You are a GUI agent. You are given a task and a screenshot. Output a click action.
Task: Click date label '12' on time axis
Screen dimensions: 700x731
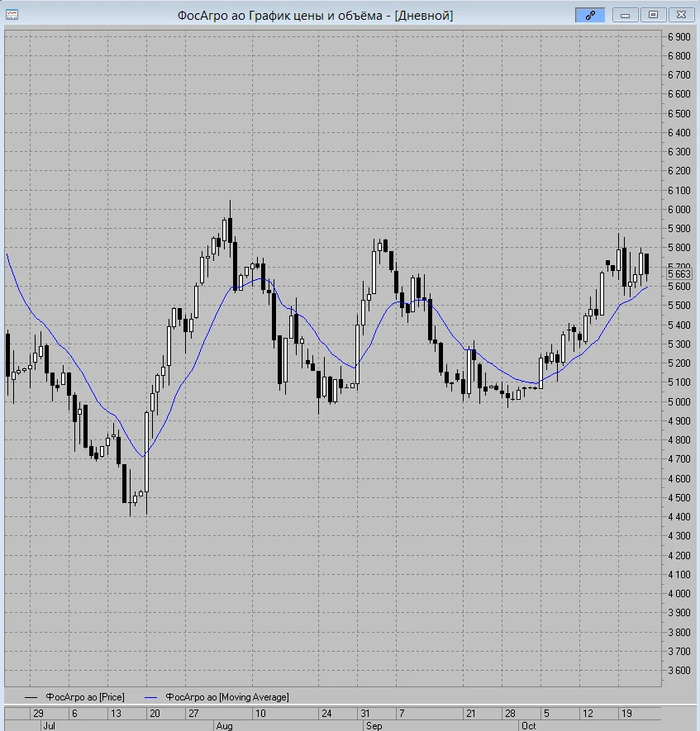point(588,714)
